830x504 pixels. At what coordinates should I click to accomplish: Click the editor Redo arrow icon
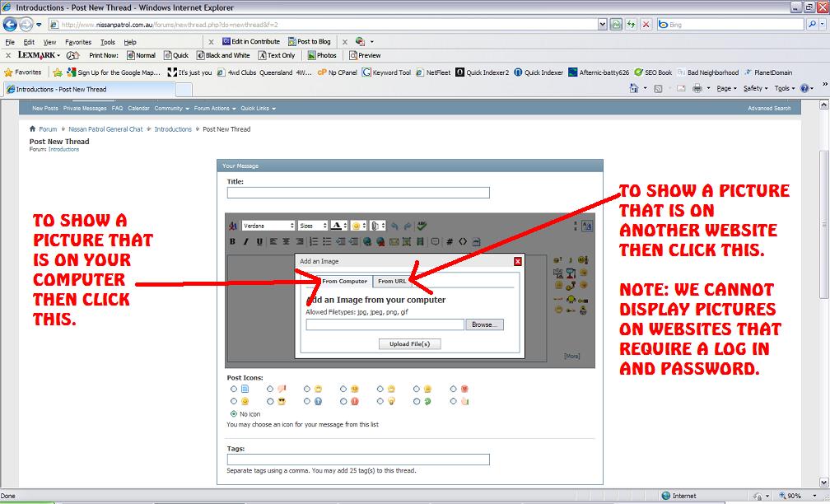(407, 226)
